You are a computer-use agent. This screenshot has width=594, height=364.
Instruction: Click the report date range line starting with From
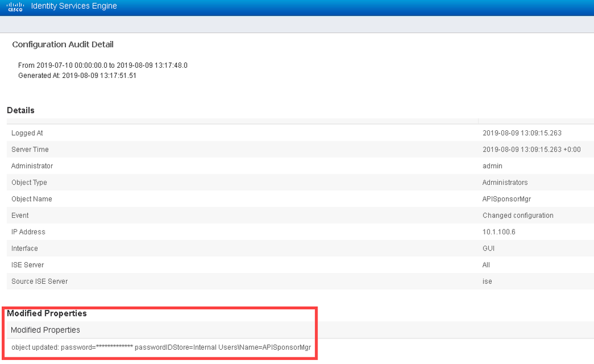click(x=103, y=65)
